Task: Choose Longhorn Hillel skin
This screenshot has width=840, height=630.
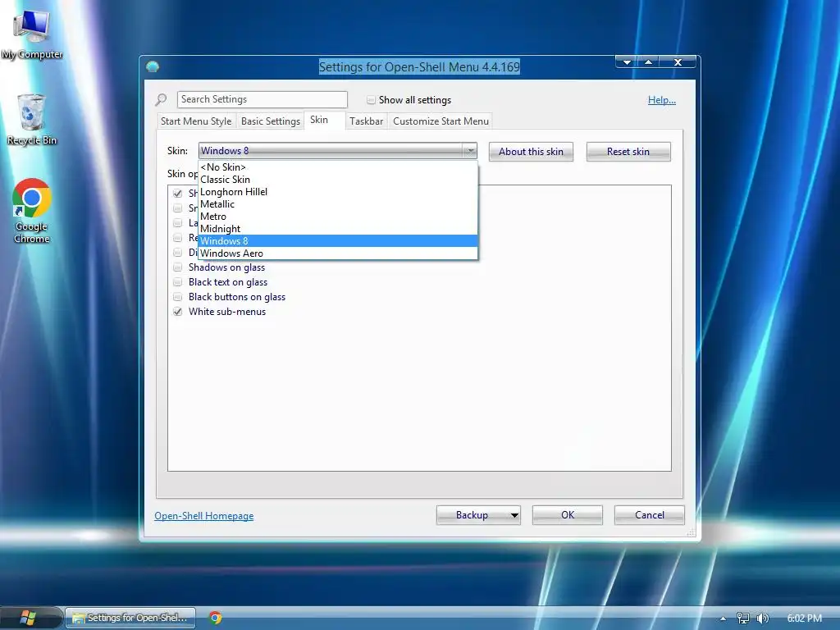Action: 337,192
